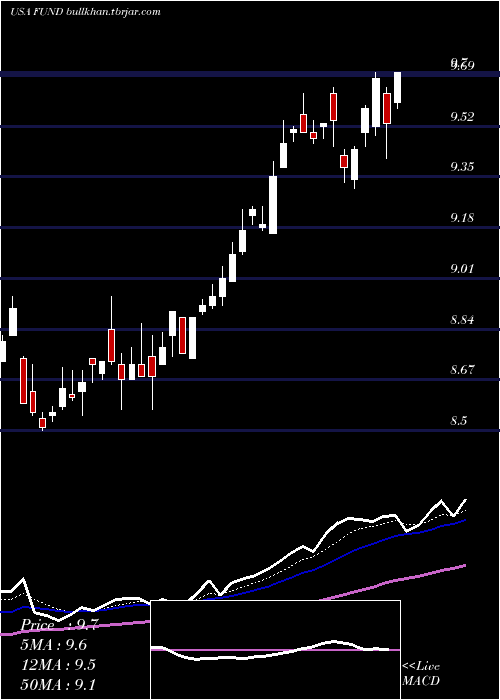Click the tall white candle rising to 9.35
This screenshot has width=500, height=700.
(273, 205)
